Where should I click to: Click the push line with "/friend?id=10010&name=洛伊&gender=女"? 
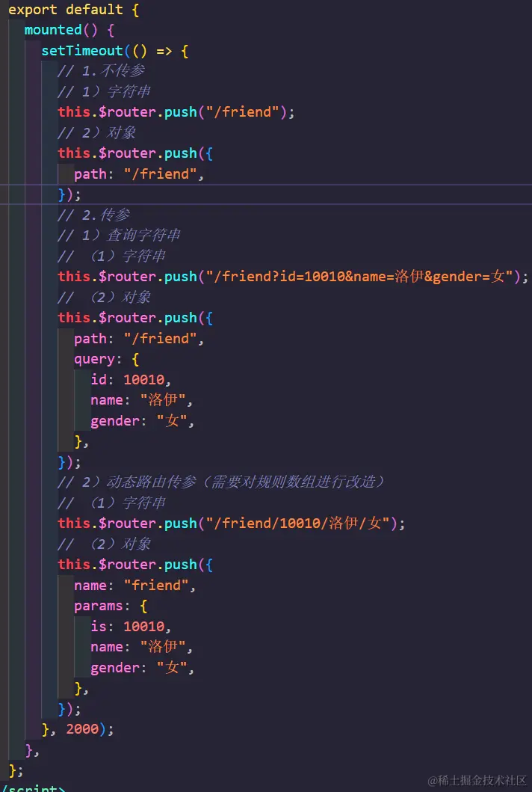click(x=293, y=276)
